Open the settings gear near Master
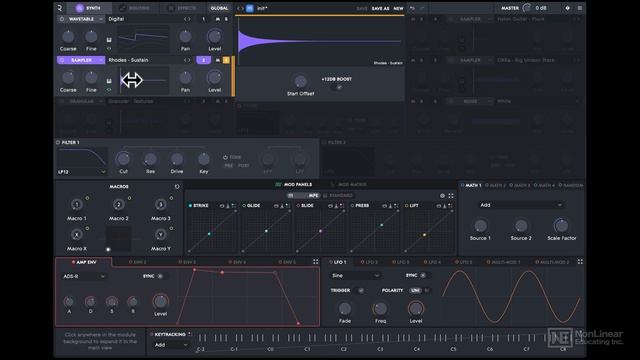This screenshot has width=640, height=360. point(567,8)
